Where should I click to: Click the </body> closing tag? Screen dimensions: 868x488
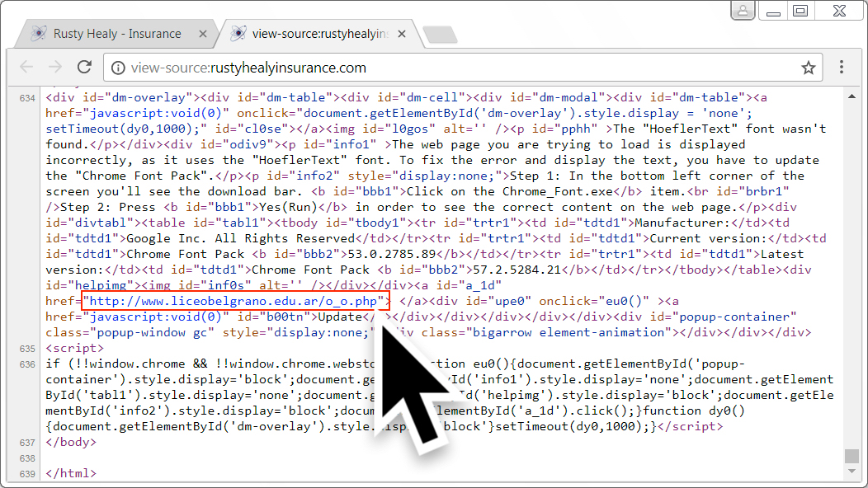coord(71,442)
